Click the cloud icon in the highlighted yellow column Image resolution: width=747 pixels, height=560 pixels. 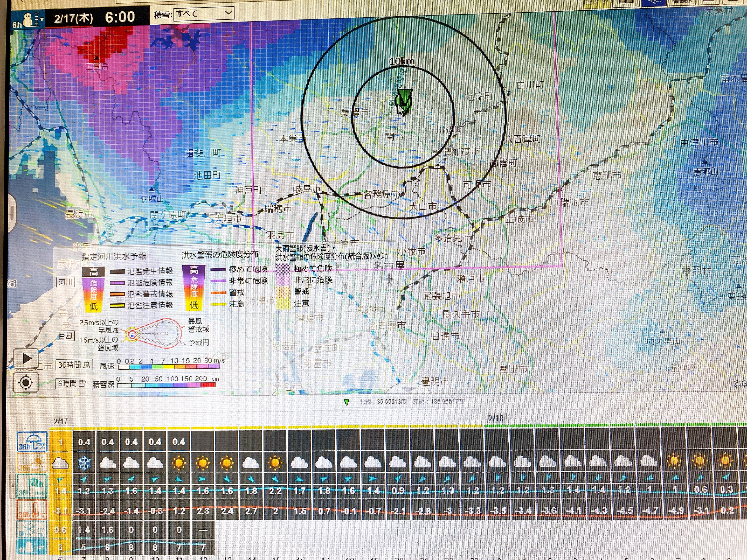[x=60, y=463]
